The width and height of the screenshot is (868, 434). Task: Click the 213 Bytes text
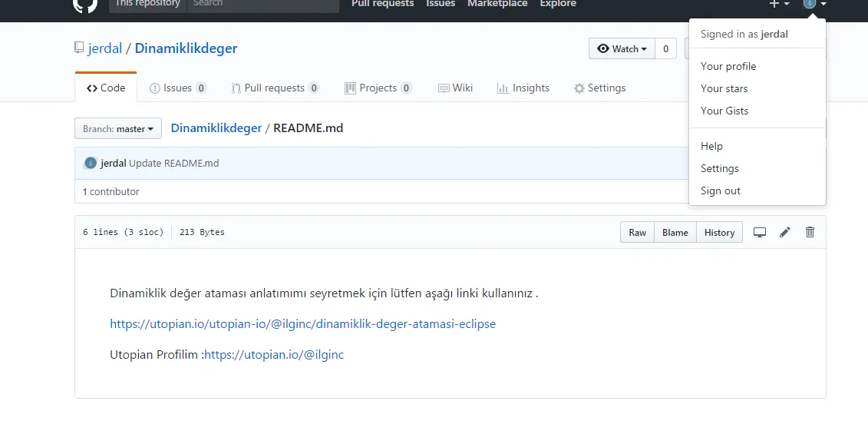202,232
